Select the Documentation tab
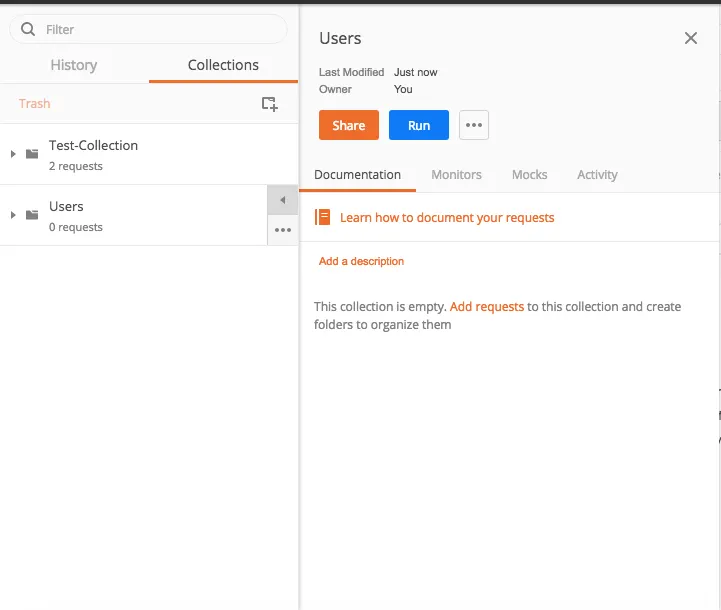The image size is (721, 610). [357, 175]
